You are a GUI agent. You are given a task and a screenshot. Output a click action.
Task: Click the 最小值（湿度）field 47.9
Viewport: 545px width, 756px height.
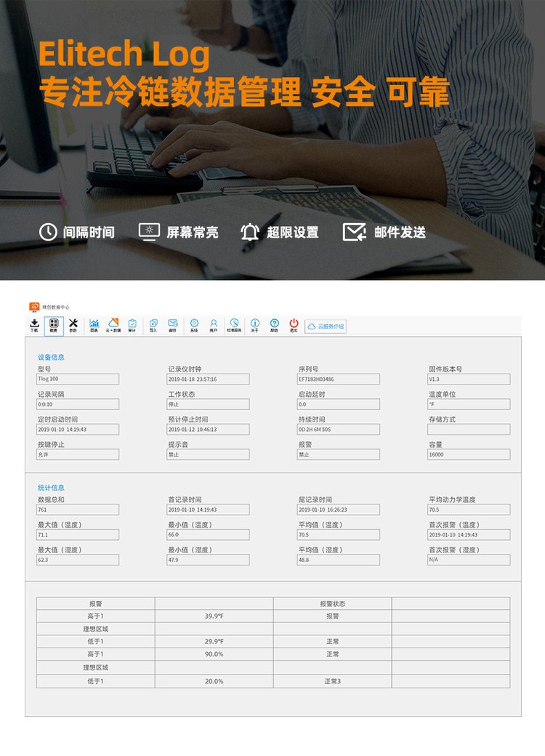[208, 560]
